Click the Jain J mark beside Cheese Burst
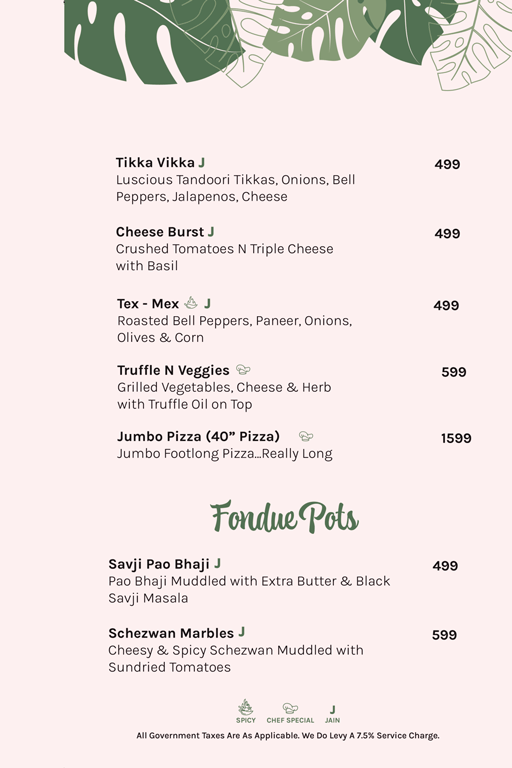The image size is (512, 768). [211, 231]
